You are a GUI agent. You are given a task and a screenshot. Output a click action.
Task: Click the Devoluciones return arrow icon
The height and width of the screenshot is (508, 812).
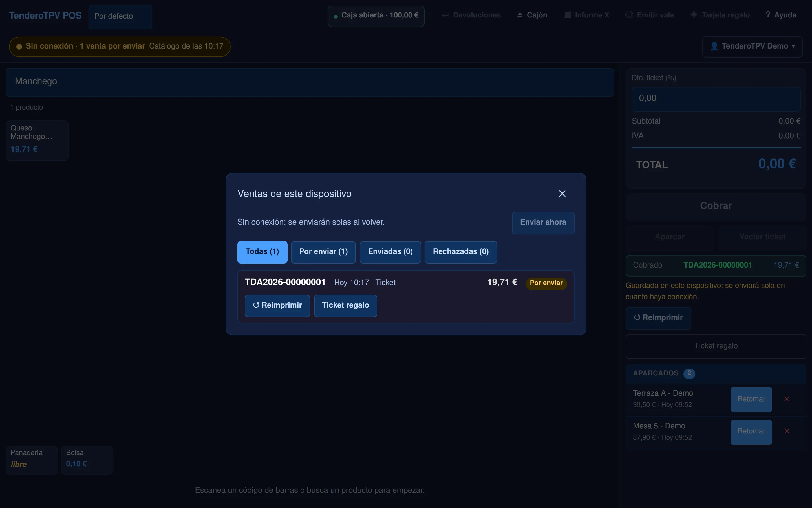[445, 16]
